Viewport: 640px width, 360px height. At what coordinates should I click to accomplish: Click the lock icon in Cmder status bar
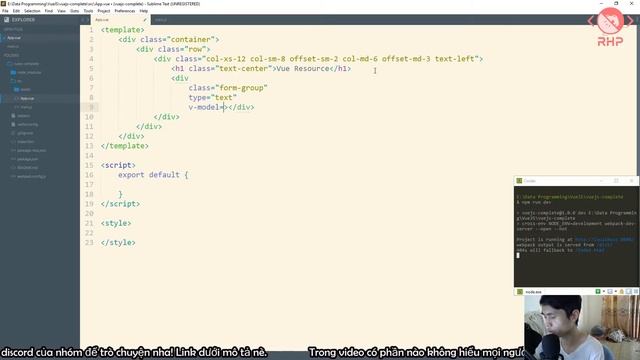[x=622, y=291]
